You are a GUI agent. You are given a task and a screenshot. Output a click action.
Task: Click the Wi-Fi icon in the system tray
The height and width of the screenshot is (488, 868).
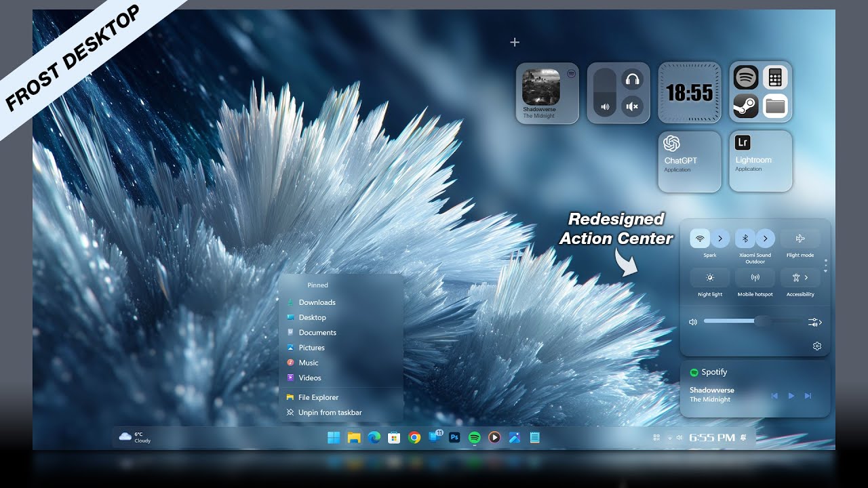670,438
